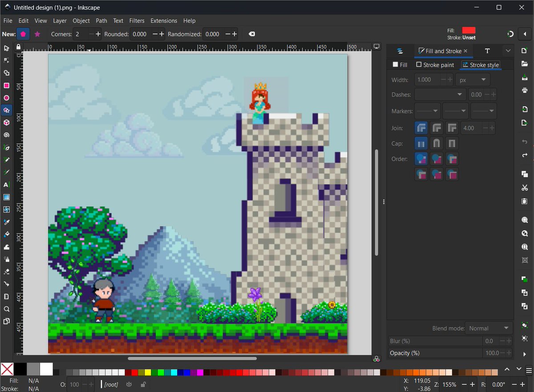Screen dimensions: 534x392
Task: Switch to the Stroke paint tab
Action: pos(435,65)
